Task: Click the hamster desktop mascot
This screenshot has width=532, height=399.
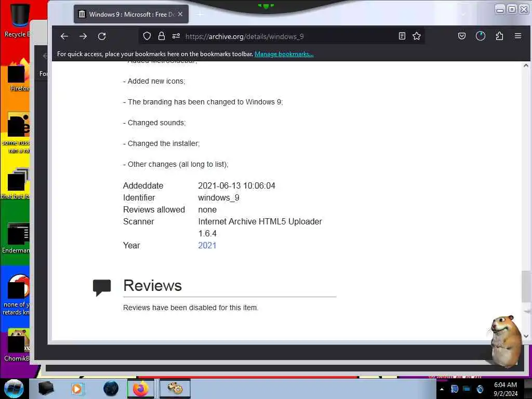Action: click(505, 341)
